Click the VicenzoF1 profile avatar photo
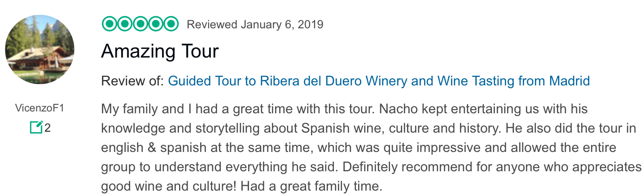The image size is (644, 196). (x=40, y=49)
